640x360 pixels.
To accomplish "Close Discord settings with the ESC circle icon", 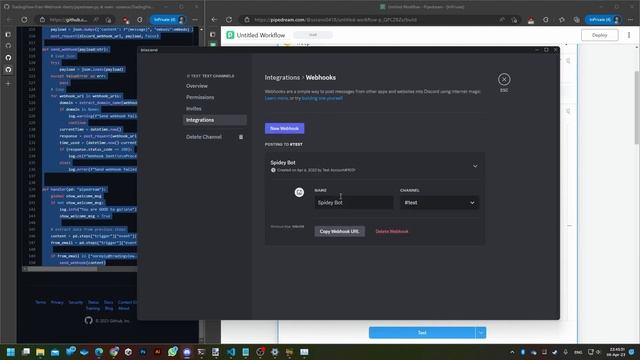I will click(x=504, y=79).
